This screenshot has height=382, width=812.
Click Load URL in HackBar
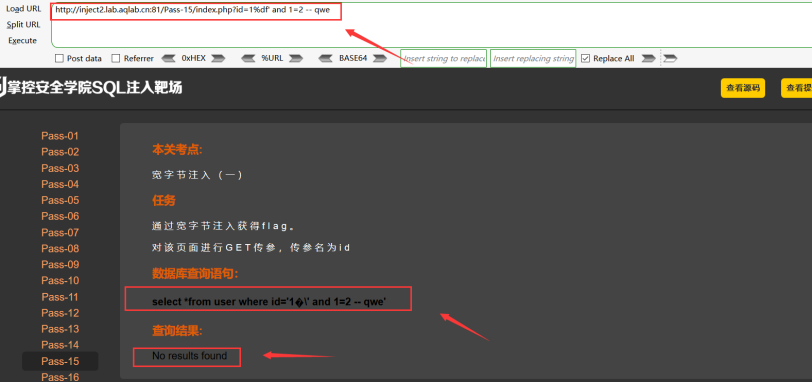click(x=23, y=9)
